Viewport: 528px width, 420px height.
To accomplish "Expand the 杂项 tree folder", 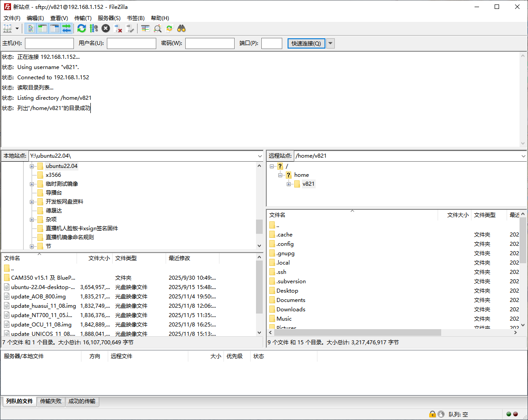I will 32,220.
